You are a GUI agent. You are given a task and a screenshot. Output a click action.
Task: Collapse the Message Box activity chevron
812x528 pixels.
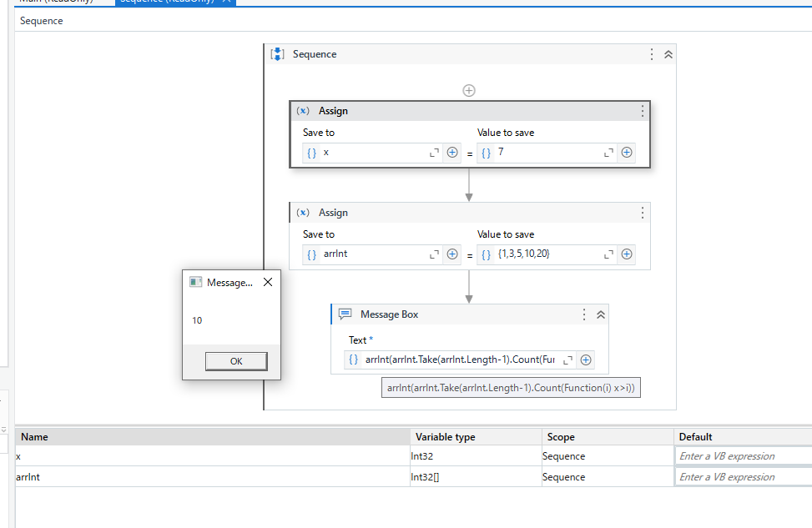pyautogui.click(x=600, y=314)
